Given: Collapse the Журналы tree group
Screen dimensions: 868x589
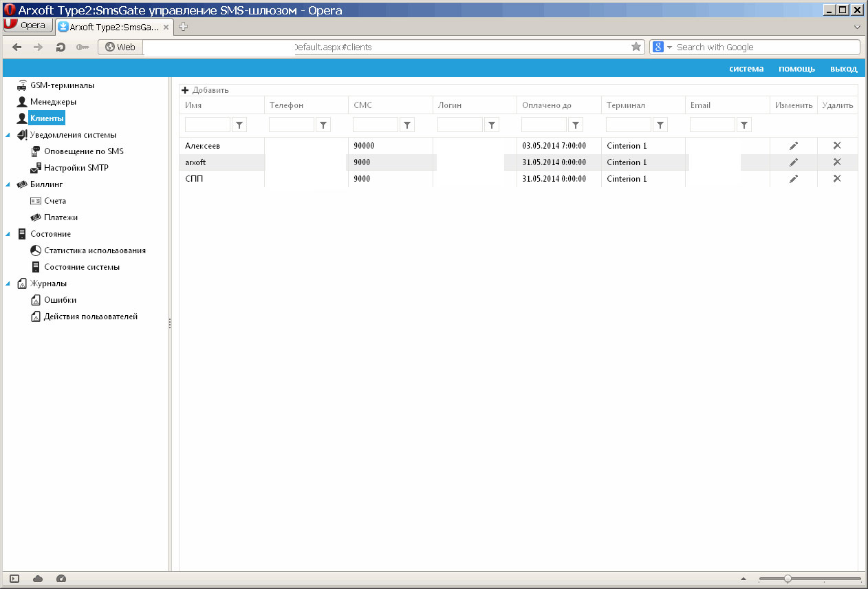Looking at the screenshot, I should pos(8,284).
